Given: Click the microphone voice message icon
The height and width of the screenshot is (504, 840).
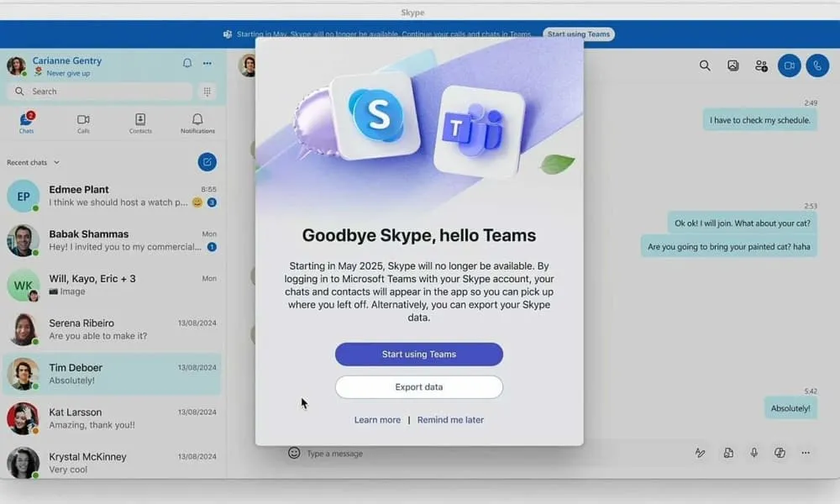Looking at the screenshot, I should coord(753,453).
